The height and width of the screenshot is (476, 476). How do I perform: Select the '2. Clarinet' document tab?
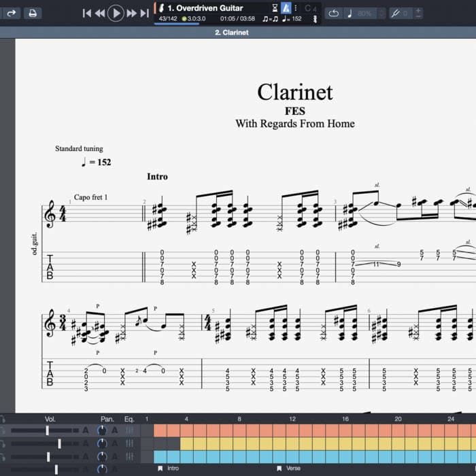(x=232, y=33)
